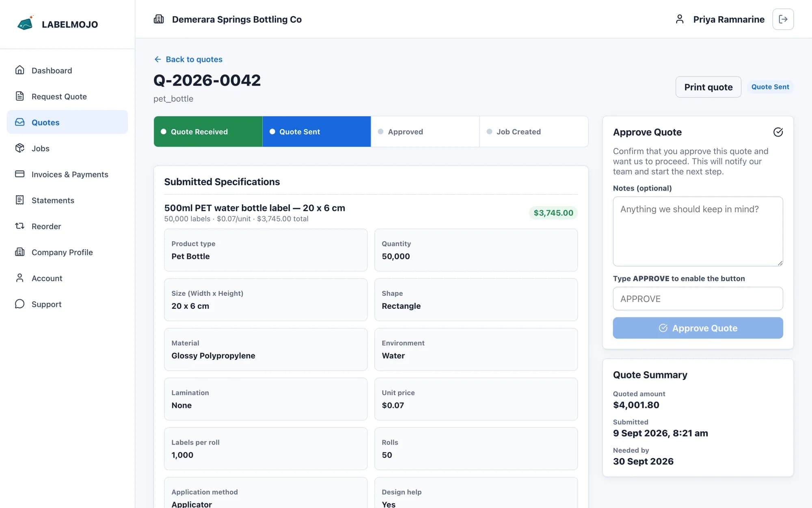Select the Quote Received step
The image size is (812, 508).
click(208, 132)
